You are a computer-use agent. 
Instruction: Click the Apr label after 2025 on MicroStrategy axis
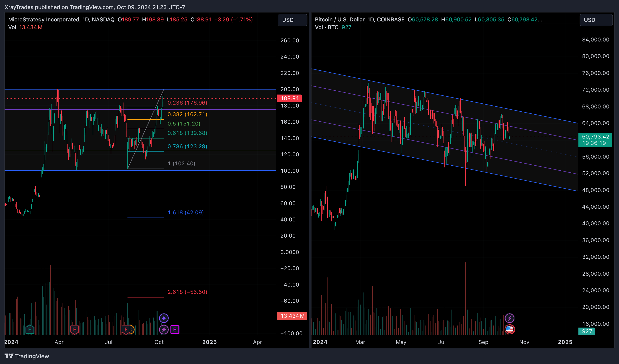coord(258,342)
